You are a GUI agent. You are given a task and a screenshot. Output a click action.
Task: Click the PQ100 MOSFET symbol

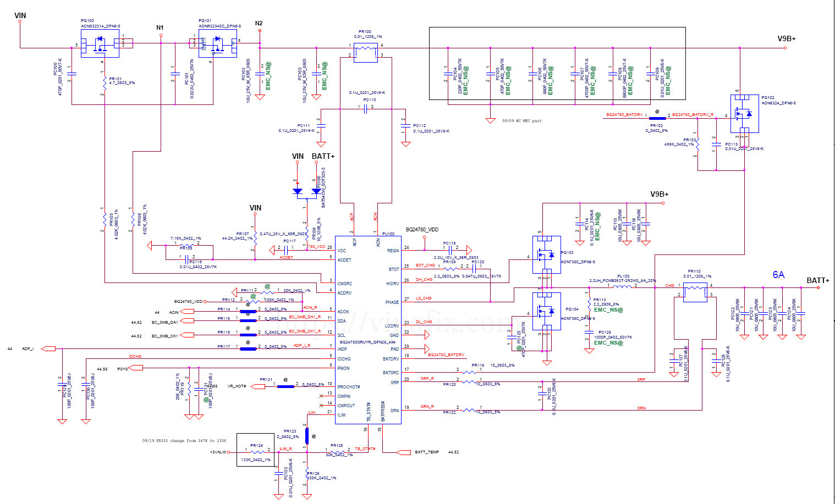[x=100, y=43]
